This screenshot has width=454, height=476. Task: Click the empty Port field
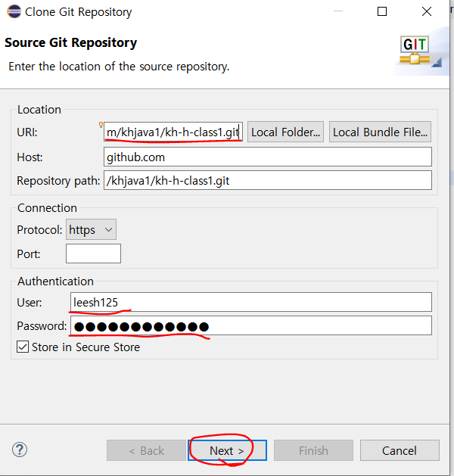coord(94,254)
